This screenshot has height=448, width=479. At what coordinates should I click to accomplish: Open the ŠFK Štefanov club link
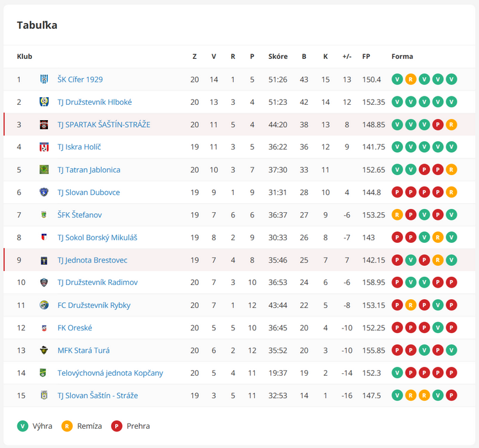click(x=79, y=215)
